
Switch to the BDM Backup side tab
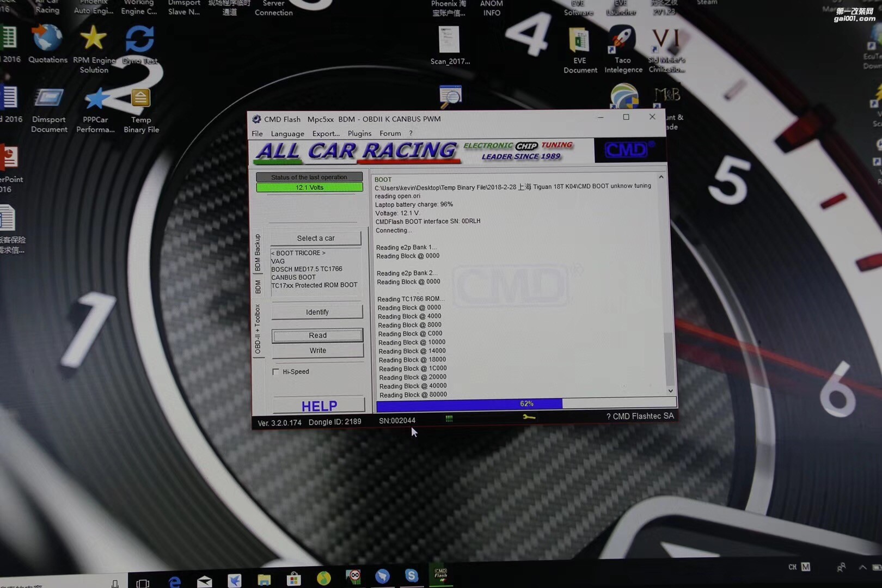tap(258, 253)
